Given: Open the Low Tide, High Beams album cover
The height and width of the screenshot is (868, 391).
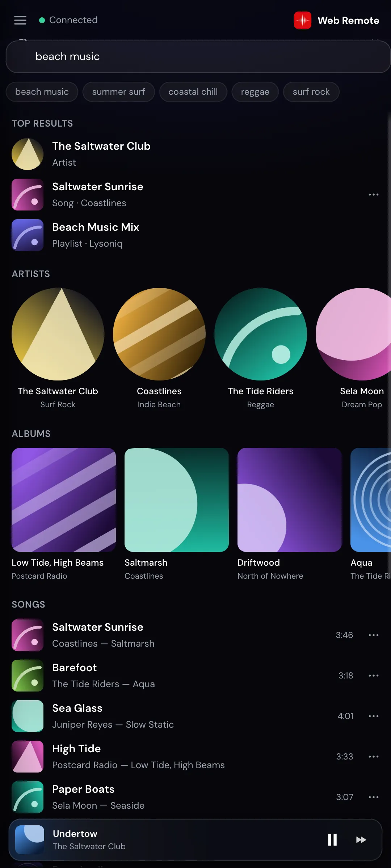Looking at the screenshot, I should click(x=64, y=500).
